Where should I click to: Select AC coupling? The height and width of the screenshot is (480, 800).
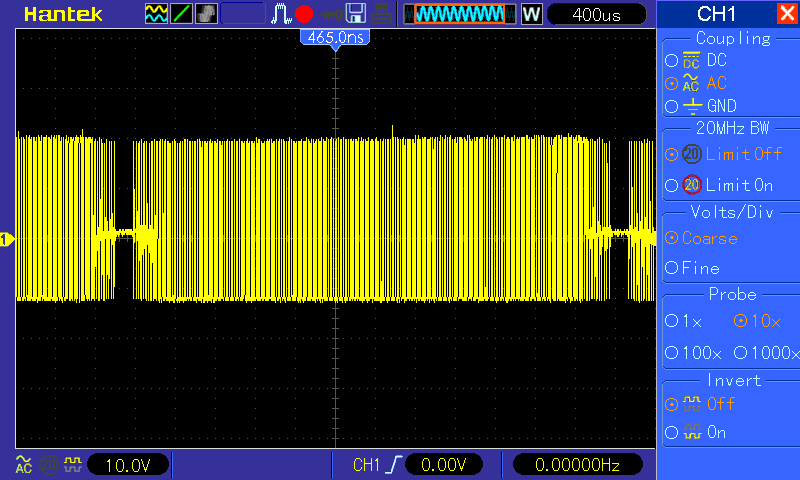point(696,83)
